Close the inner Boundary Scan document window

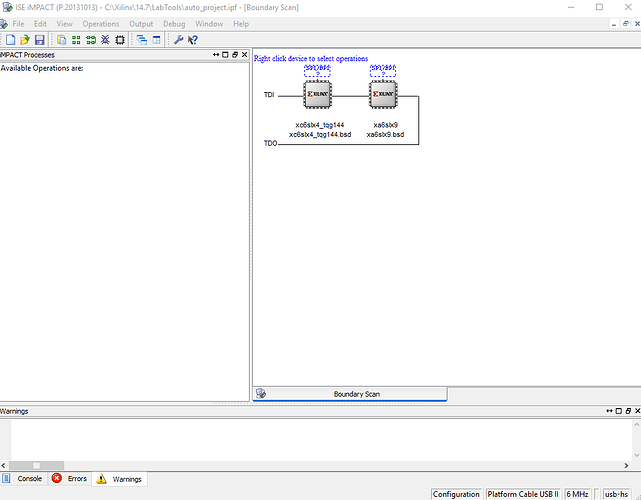pyautogui.click(x=637, y=24)
